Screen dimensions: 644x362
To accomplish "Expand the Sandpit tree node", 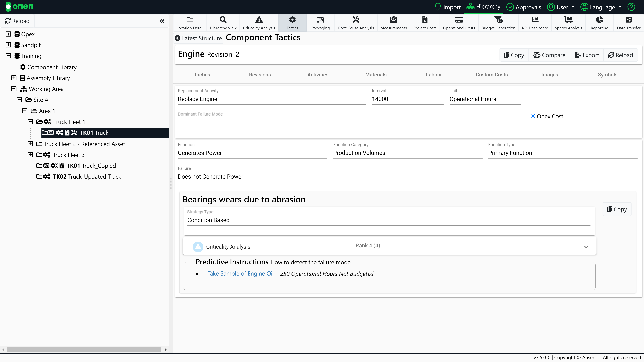I will pyautogui.click(x=8, y=45).
